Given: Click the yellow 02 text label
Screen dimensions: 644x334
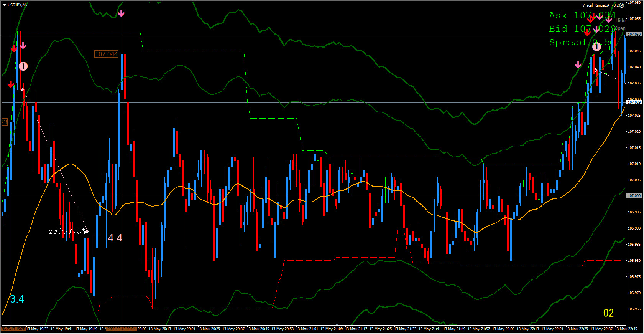Looking at the screenshot, I should [x=608, y=313].
